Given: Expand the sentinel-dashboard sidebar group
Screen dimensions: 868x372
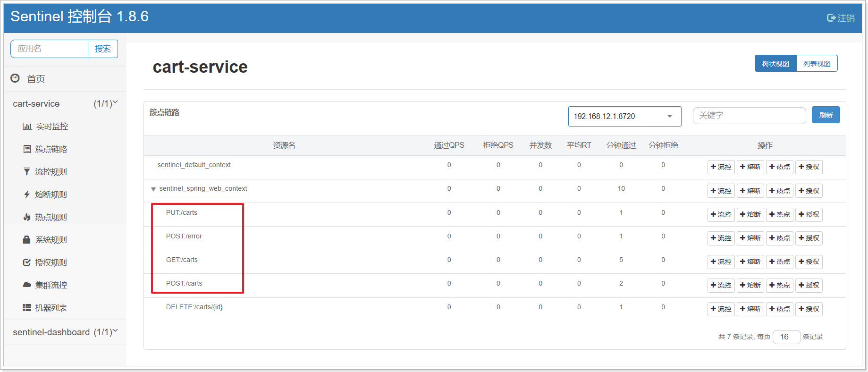Looking at the screenshot, I should pos(65,332).
